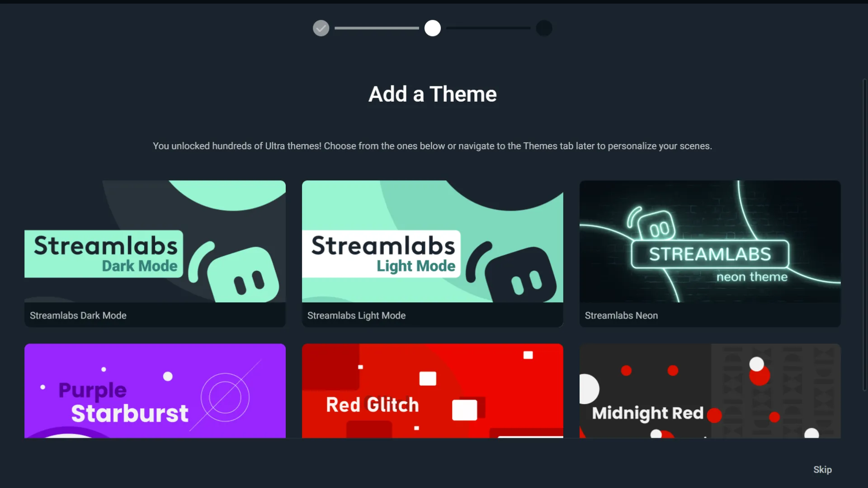This screenshot has height=488, width=868.
Task: Click the 'Streamlabs Light Mode' caption text
Action: pyautogui.click(x=356, y=315)
